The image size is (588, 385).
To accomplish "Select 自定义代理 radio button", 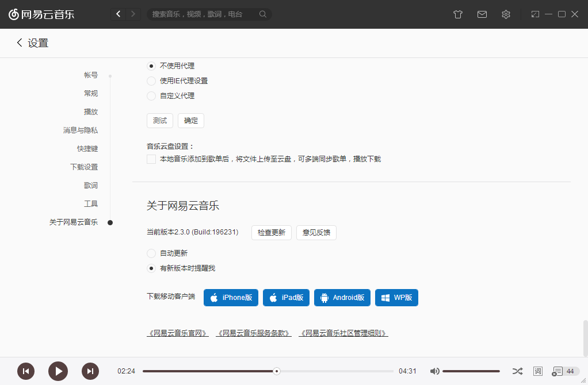I will [151, 96].
